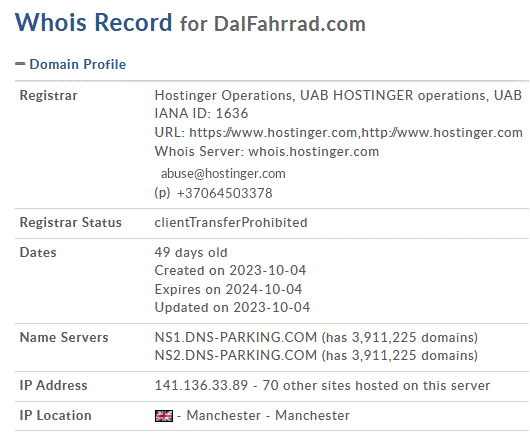Click the clientTransferProhibited status
530x437 pixels.
coord(231,222)
